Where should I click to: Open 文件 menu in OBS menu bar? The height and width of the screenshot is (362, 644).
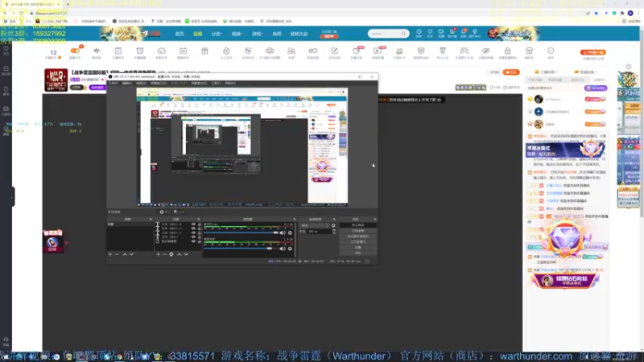(x=113, y=84)
